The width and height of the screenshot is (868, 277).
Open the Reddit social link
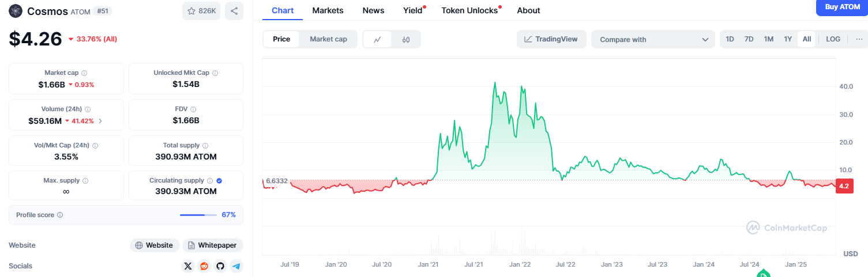click(x=204, y=266)
